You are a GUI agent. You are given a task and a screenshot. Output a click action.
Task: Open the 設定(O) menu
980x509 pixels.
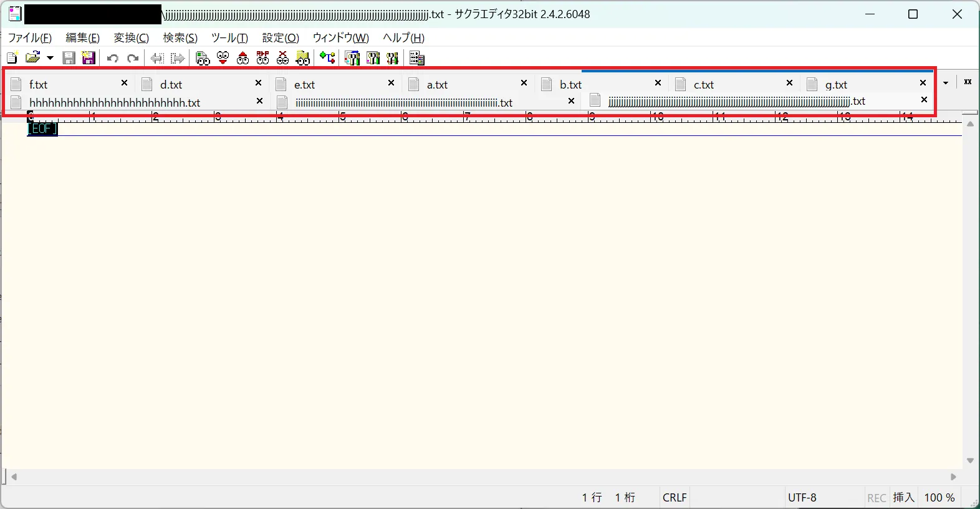pyautogui.click(x=281, y=38)
